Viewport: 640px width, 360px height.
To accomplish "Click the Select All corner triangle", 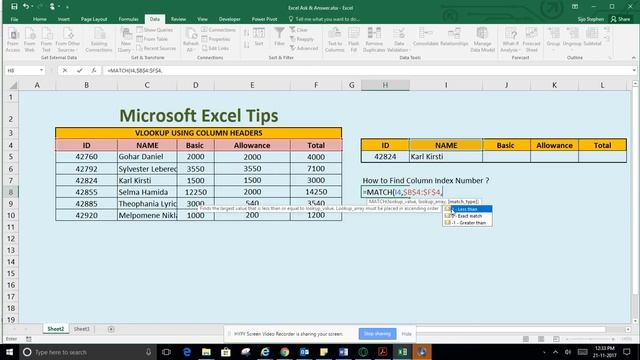I will click(x=13, y=85).
